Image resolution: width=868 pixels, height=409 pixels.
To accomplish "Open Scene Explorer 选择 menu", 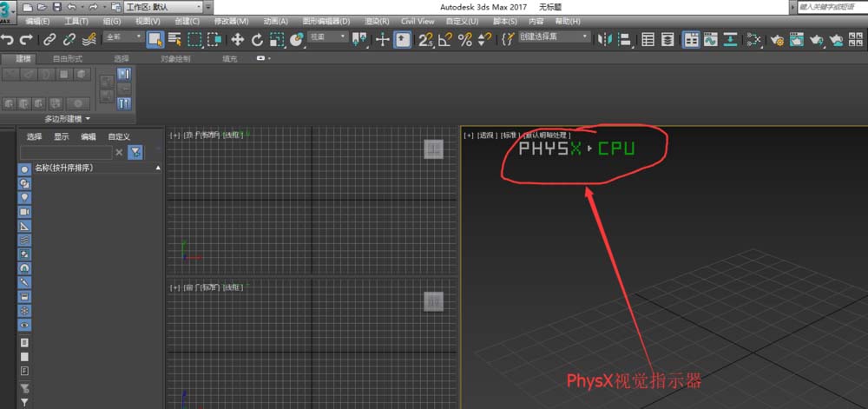I will (35, 136).
